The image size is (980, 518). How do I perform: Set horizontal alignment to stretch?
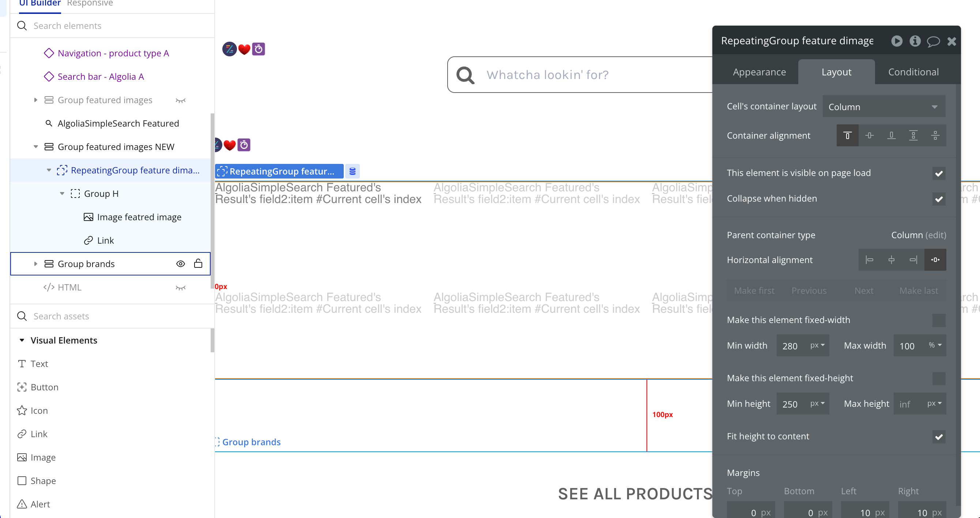pos(935,260)
